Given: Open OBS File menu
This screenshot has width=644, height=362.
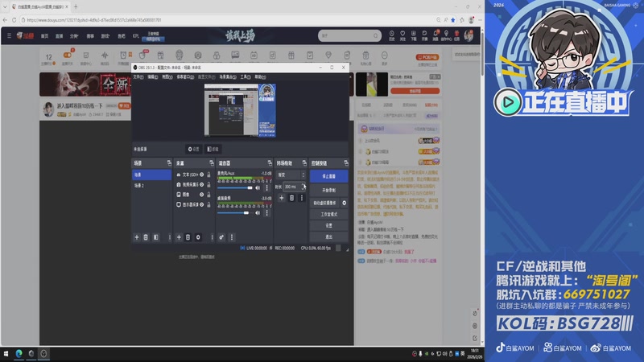Looking at the screenshot, I should 138,76.
